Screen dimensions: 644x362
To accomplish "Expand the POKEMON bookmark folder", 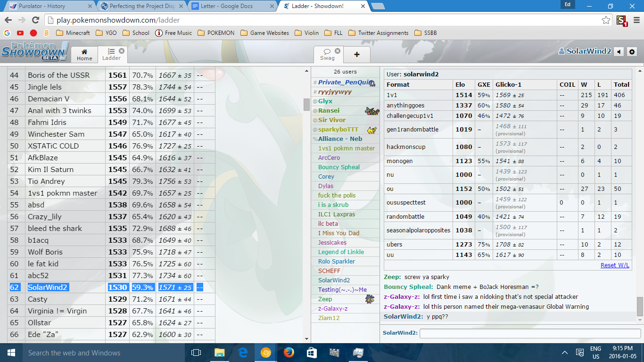I will tap(215, 33).
